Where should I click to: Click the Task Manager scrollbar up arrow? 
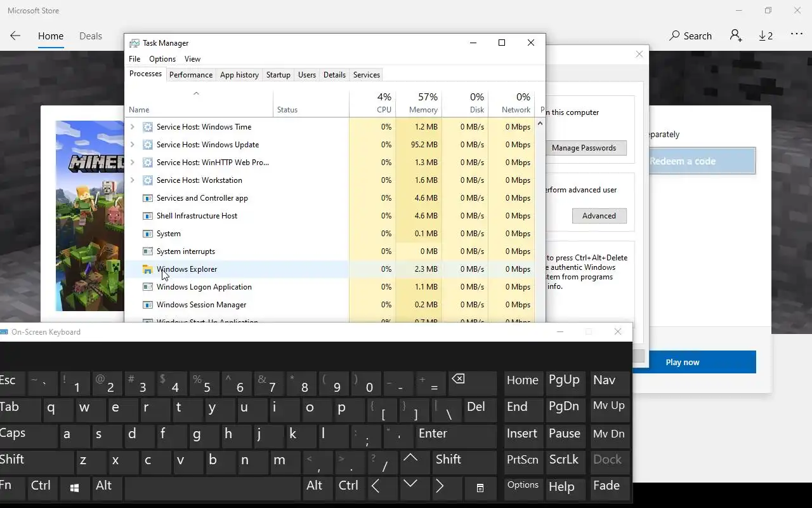tap(540, 124)
